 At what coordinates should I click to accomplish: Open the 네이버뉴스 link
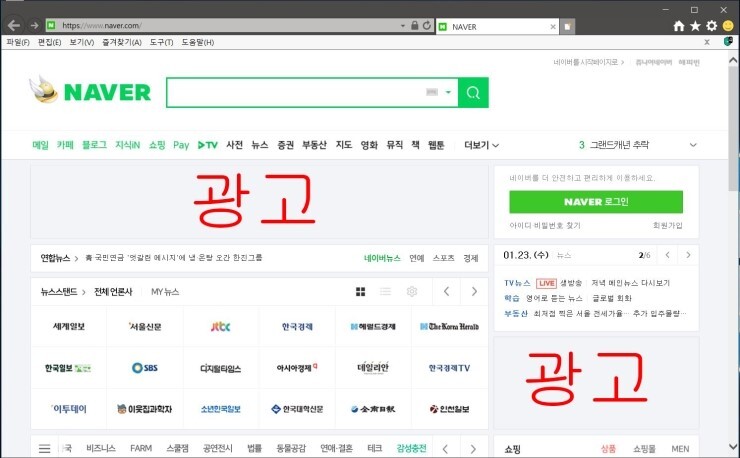click(x=382, y=258)
